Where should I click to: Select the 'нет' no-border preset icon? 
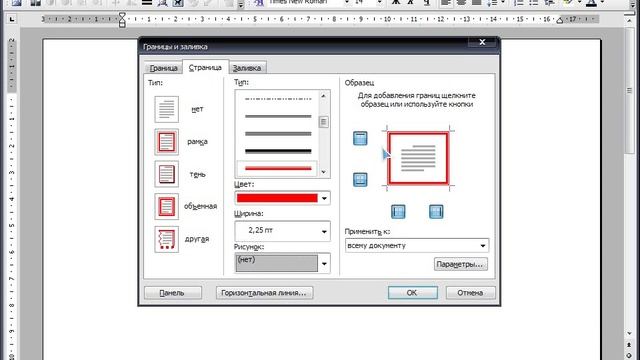point(167,109)
